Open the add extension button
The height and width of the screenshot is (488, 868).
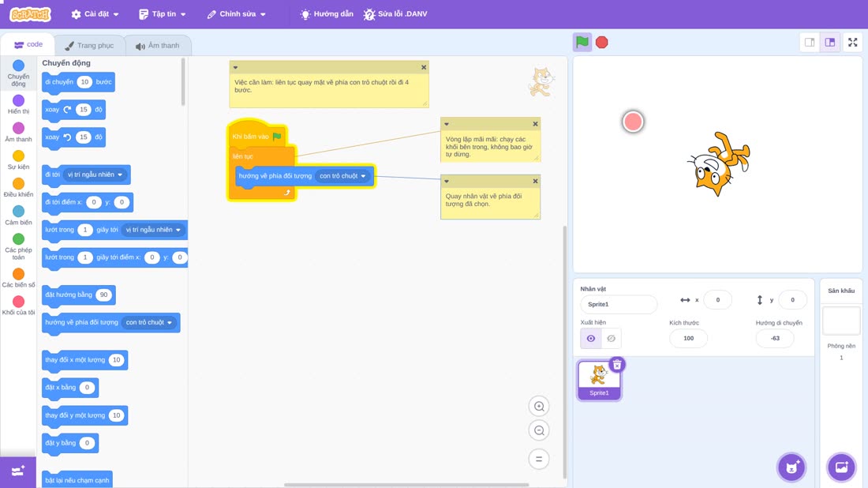click(x=17, y=471)
